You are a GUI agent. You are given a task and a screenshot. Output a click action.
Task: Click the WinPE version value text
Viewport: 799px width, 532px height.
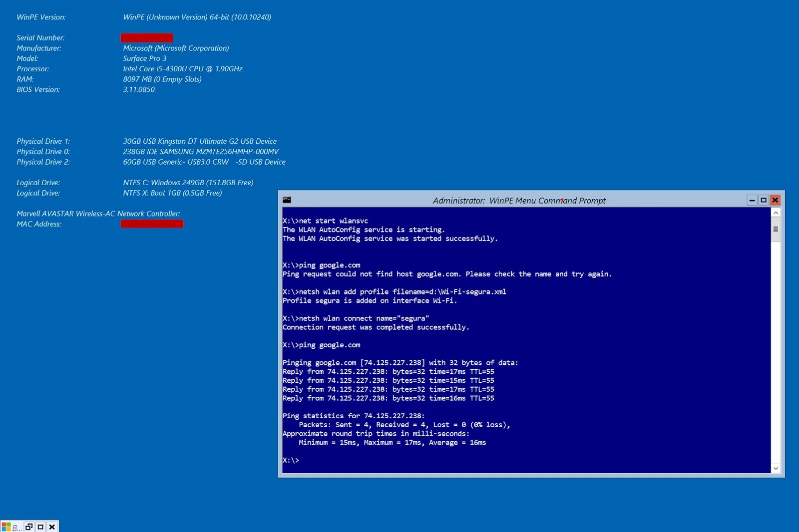click(x=197, y=17)
